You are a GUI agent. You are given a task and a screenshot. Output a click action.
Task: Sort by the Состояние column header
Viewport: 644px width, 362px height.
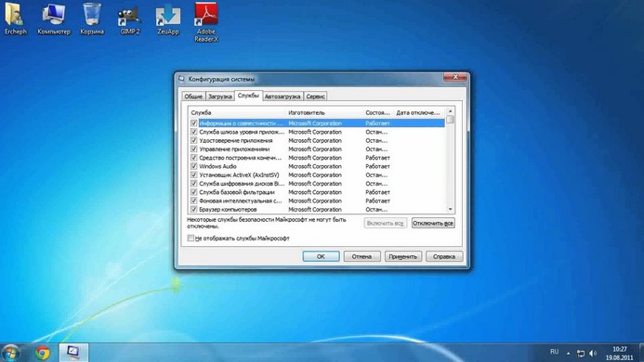pyautogui.click(x=378, y=112)
